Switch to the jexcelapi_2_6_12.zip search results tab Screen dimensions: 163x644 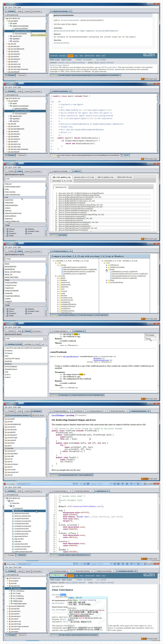[32, 344]
